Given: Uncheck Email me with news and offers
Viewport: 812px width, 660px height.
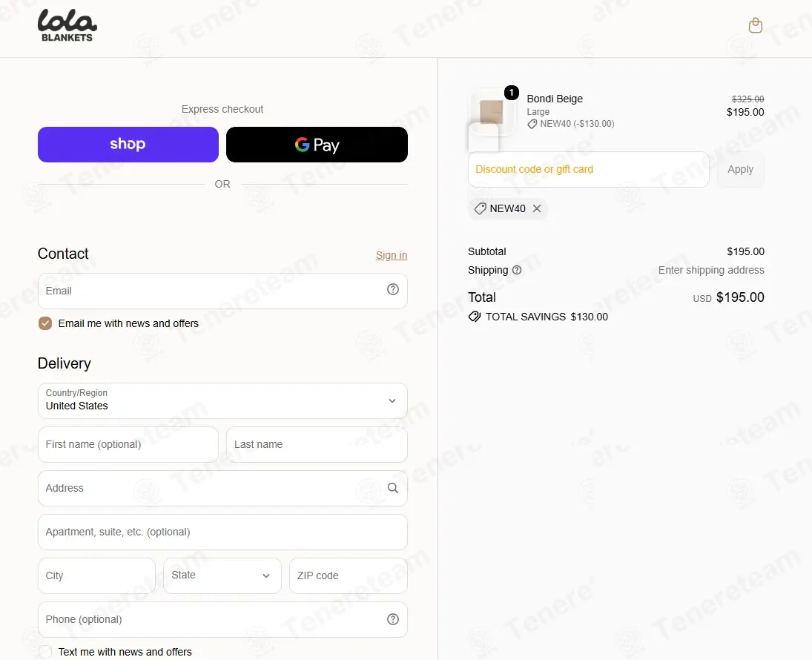Looking at the screenshot, I should click(x=45, y=323).
